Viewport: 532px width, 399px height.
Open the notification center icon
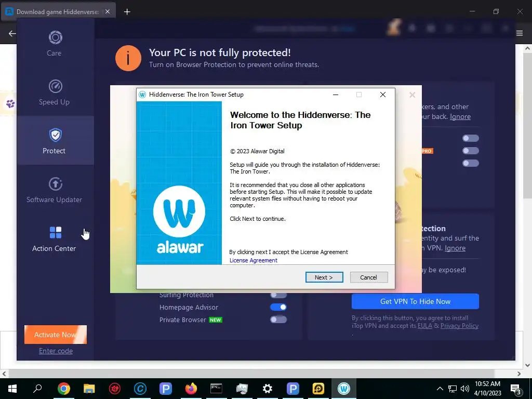coord(516,389)
